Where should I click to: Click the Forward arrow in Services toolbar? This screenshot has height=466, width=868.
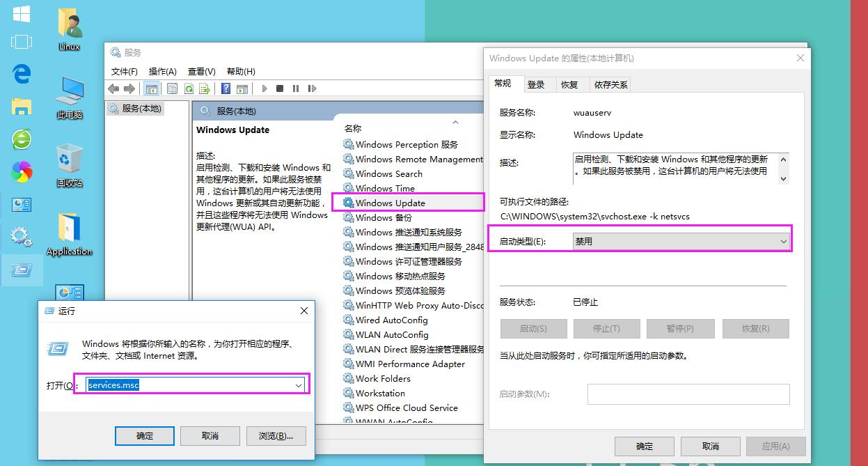click(129, 88)
